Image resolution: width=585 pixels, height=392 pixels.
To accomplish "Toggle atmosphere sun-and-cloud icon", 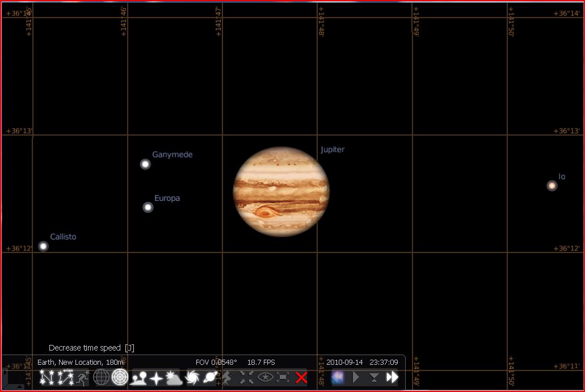I will 174,378.
